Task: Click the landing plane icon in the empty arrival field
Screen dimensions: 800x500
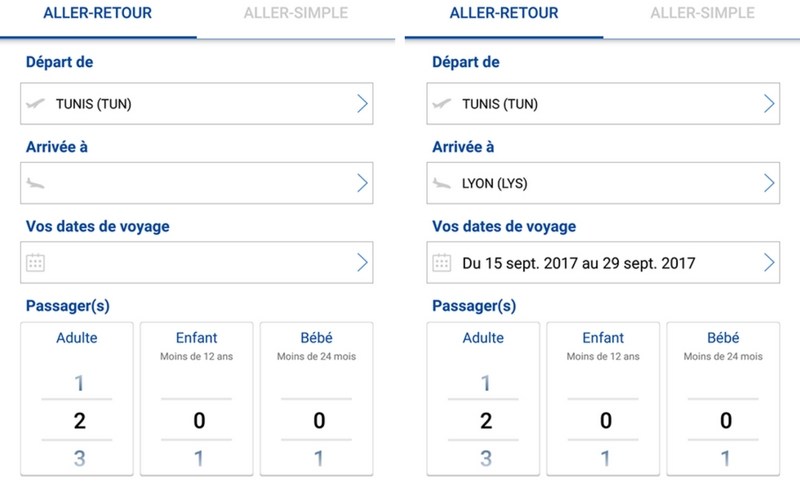Action: (x=36, y=182)
